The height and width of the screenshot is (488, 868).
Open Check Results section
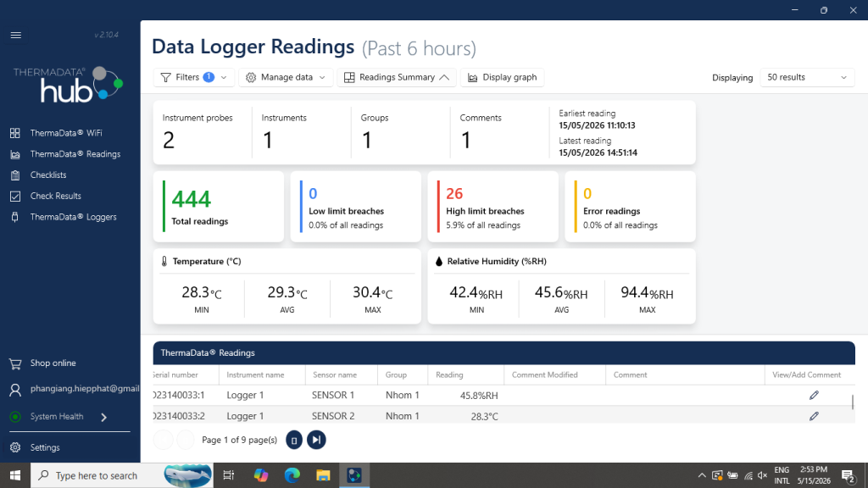(55, 196)
